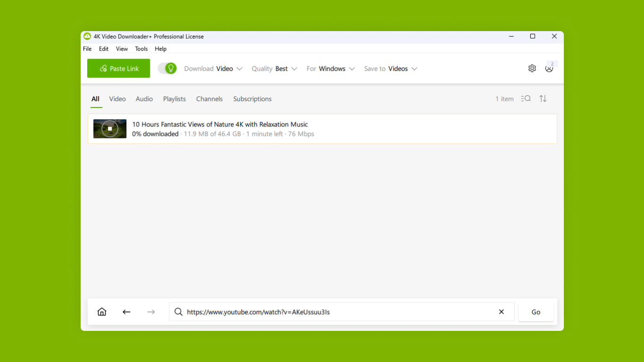Navigate forward with the right arrow icon
Viewport: 644px width, 362px height.
151,312
